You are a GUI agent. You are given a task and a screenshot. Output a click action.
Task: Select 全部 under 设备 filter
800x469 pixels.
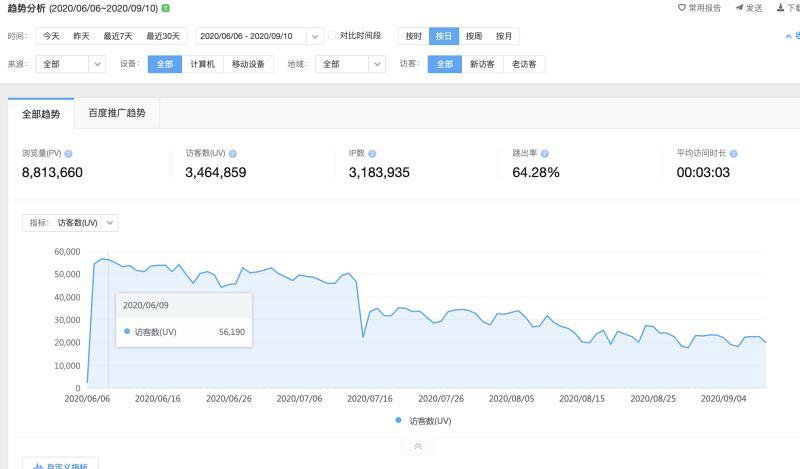[165, 64]
